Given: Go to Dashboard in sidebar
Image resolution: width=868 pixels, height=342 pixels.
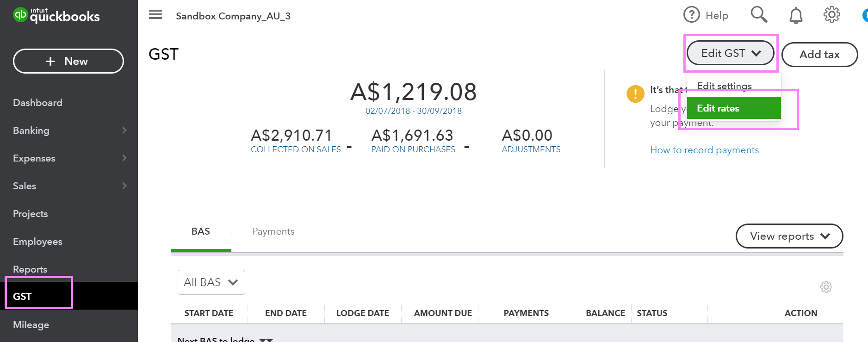Looking at the screenshot, I should (x=37, y=103).
